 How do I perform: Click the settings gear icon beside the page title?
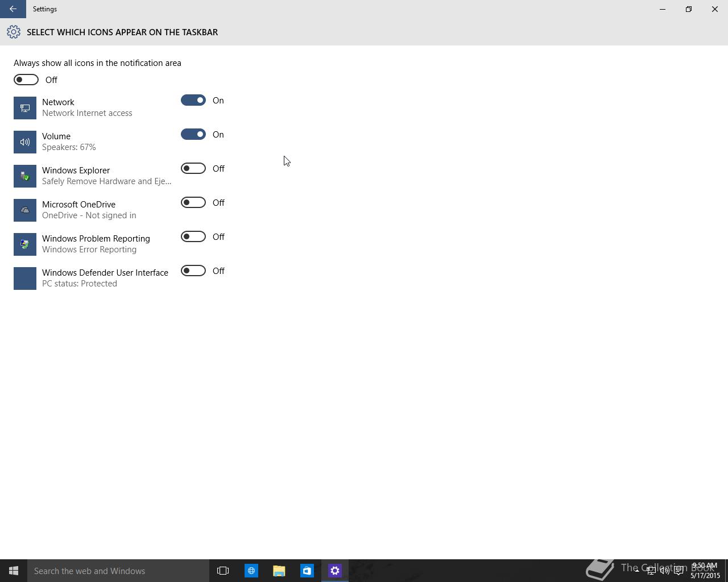(x=14, y=32)
